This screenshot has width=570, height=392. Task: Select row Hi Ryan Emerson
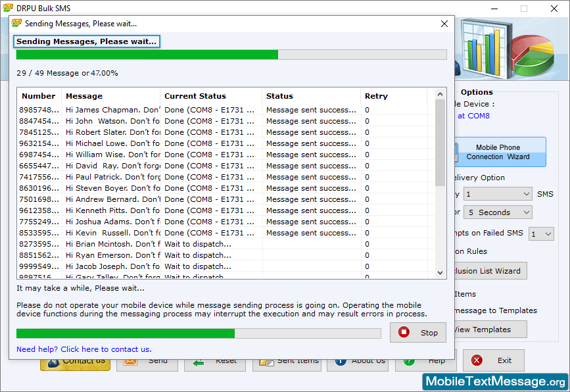pyautogui.click(x=226, y=255)
